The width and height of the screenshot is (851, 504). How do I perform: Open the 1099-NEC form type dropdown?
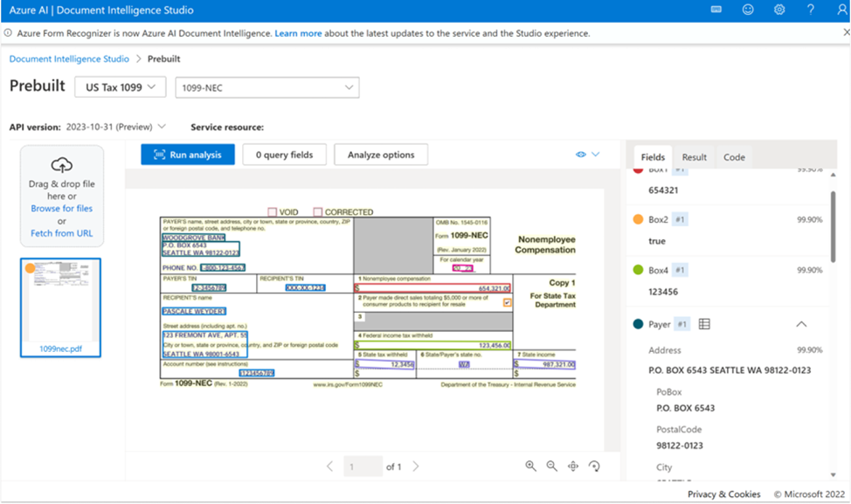pyautogui.click(x=267, y=87)
